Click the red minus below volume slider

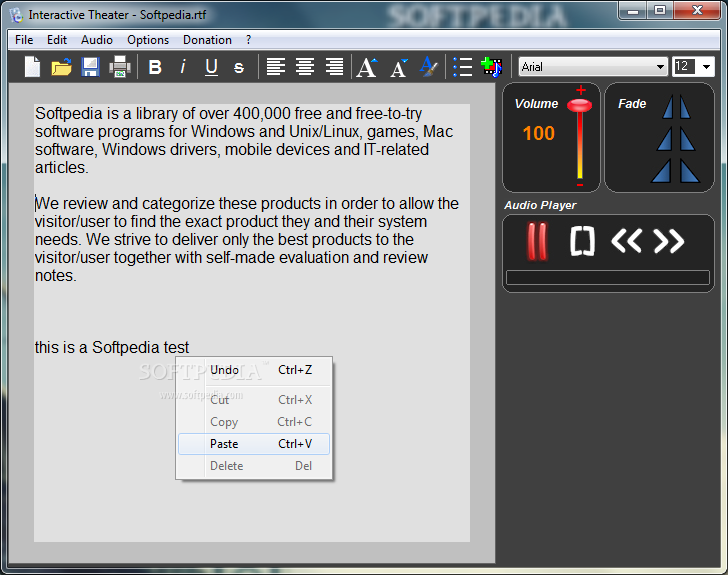pyautogui.click(x=580, y=185)
